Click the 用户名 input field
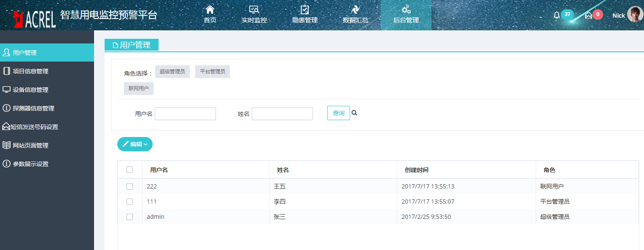Viewport: 644px width, 250px height. (x=185, y=114)
